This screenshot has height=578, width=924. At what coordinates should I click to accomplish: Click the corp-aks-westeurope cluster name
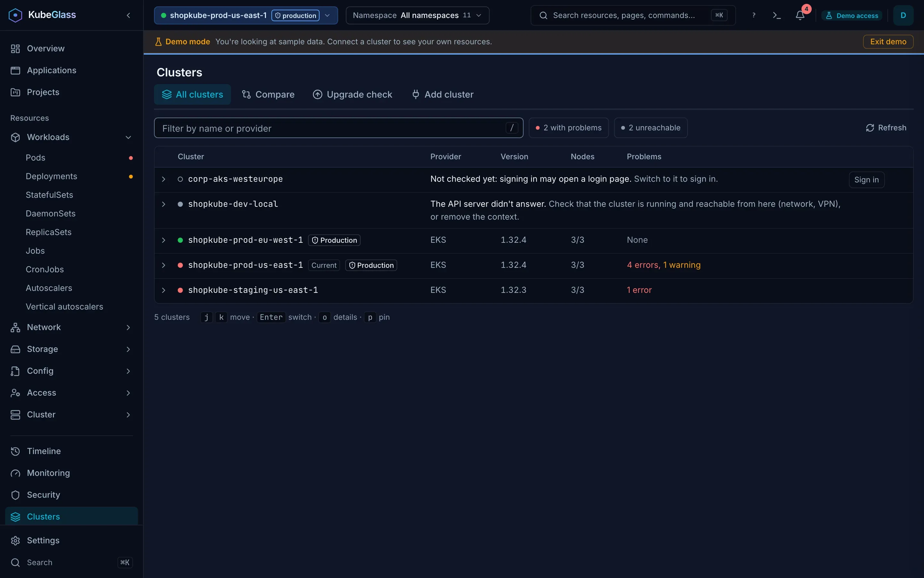[x=235, y=179]
